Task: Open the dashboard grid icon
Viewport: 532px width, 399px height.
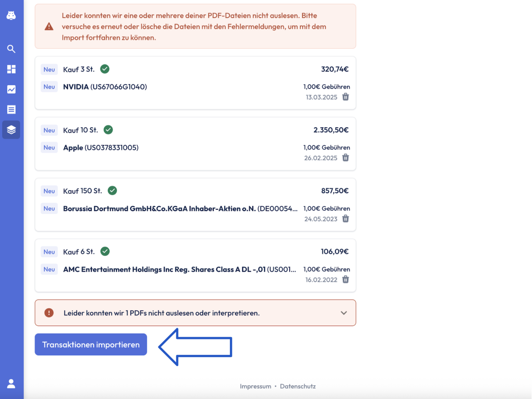Action: pos(11,69)
